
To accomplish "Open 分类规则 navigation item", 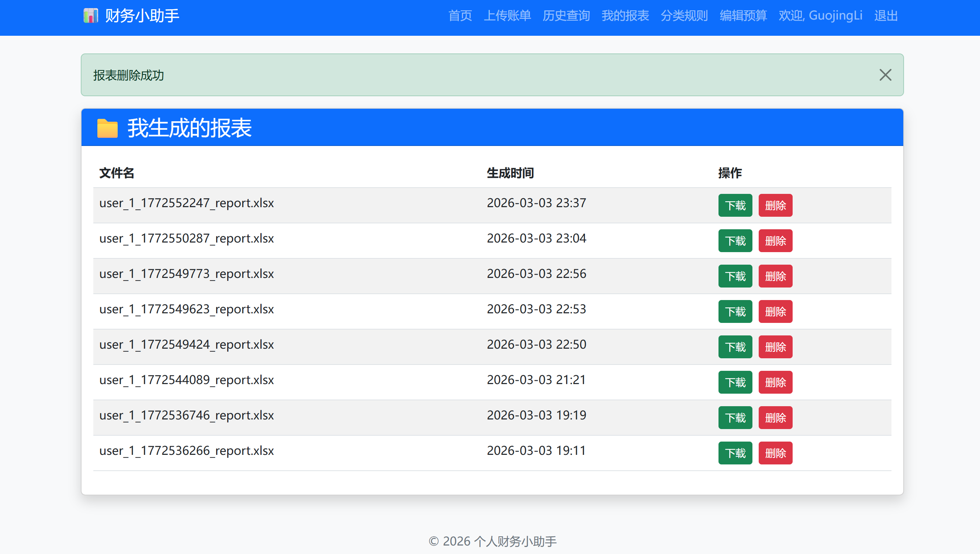I will point(684,15).
